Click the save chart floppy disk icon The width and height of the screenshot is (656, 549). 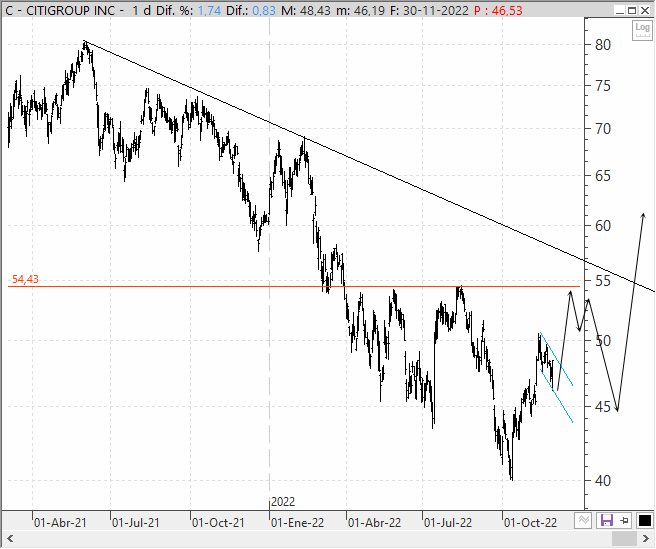[x=607, y=521]
